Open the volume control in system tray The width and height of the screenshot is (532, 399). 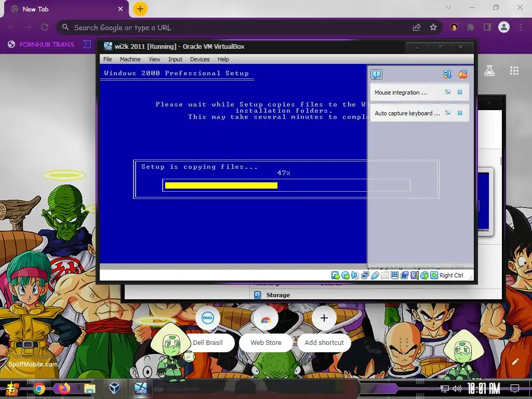457,389
